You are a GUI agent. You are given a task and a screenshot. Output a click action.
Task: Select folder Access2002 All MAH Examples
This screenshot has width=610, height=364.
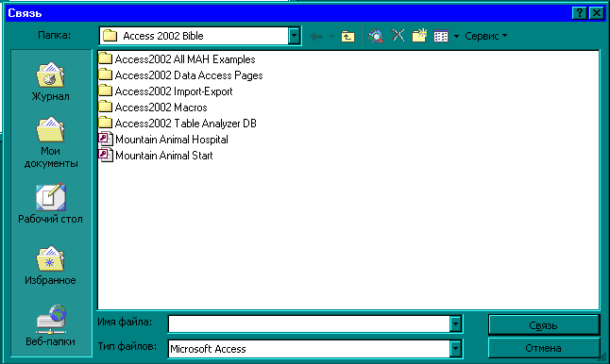[177, 59]
